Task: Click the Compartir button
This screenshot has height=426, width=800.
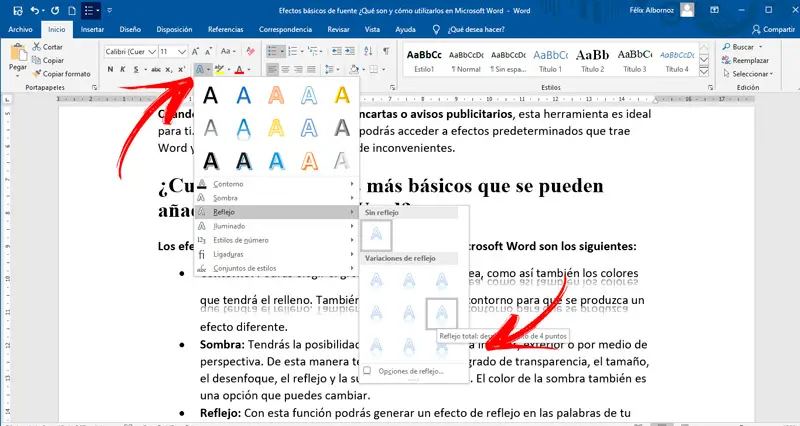Action: (773, 30)
